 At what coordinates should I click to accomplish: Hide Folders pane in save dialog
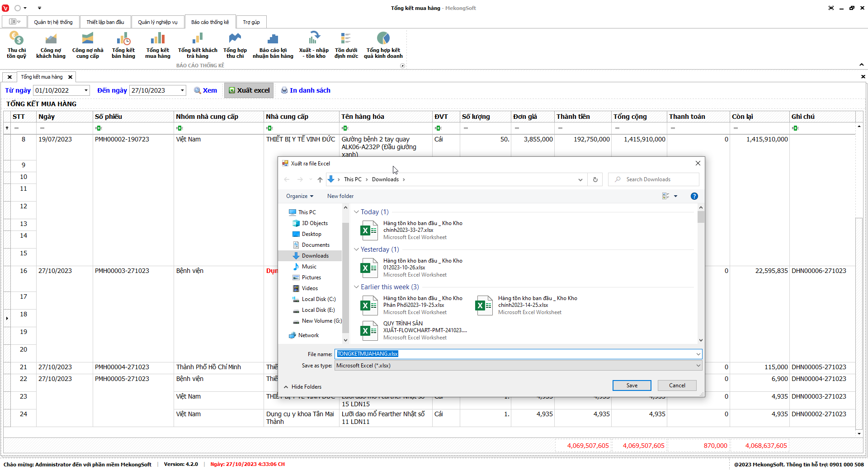coord(302,387)
